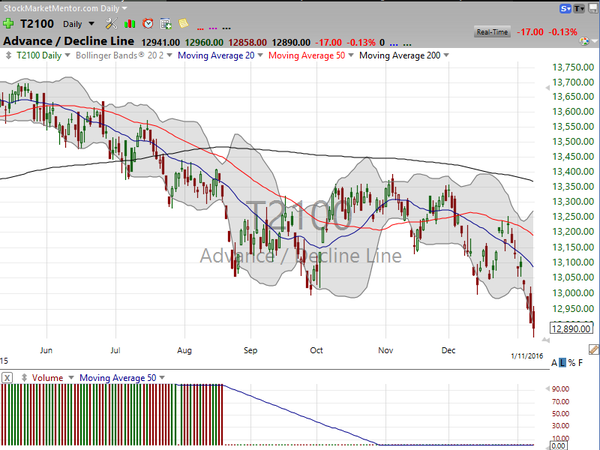Expand T2100 Daily plot options

[67, 55]
